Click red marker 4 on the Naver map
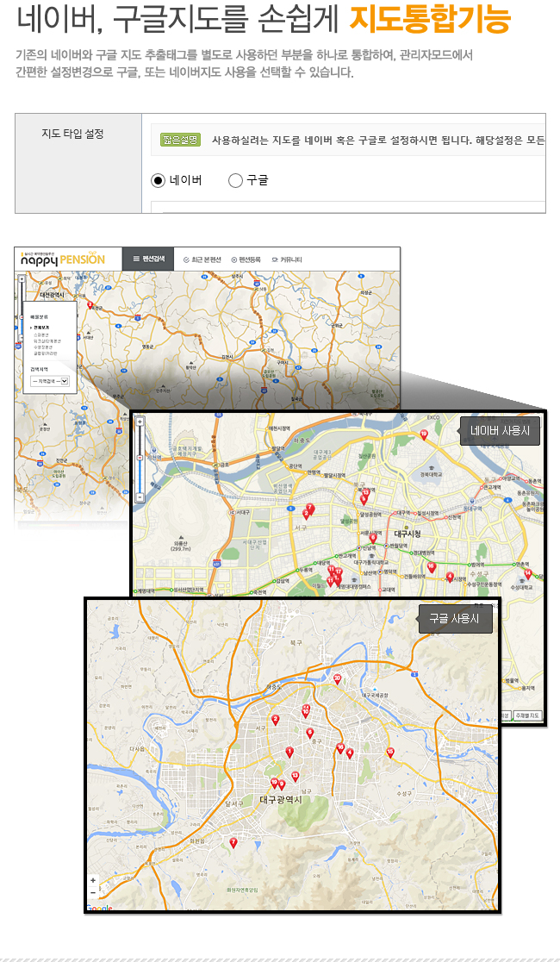Image resolution: width=560 pixels, height=962 pixels. [x=450, y=578]
